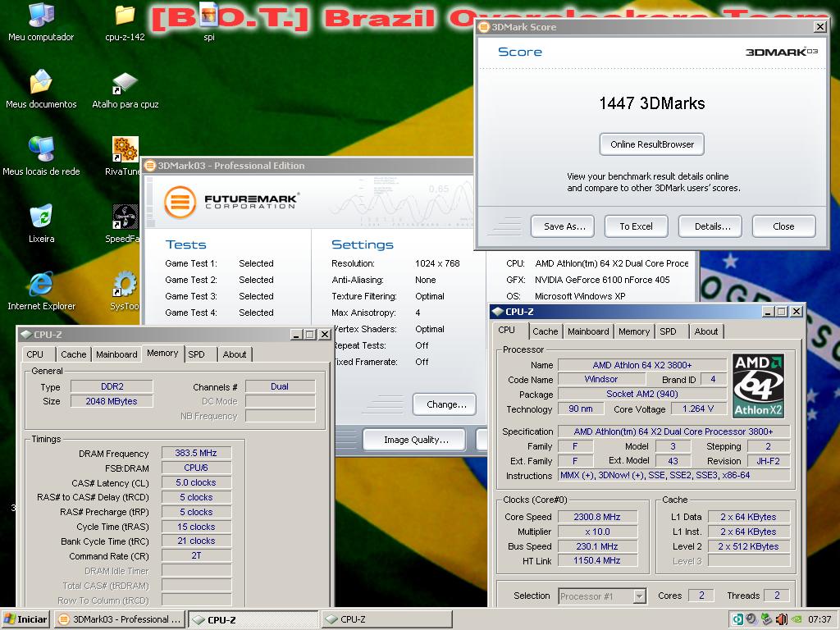This screenshot has height=630, width=840.
Task: Open the Processor #1 selection dropdown
Action: [639, 596]
